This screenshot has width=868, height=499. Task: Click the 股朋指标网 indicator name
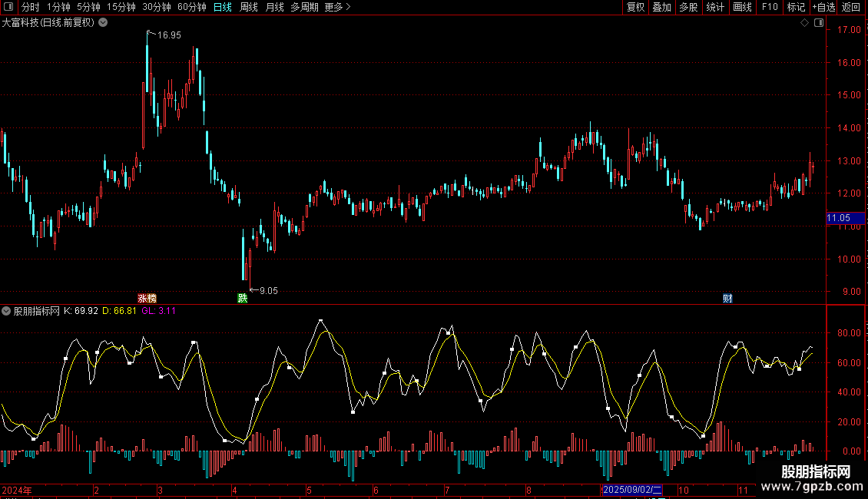coord(37,311)
